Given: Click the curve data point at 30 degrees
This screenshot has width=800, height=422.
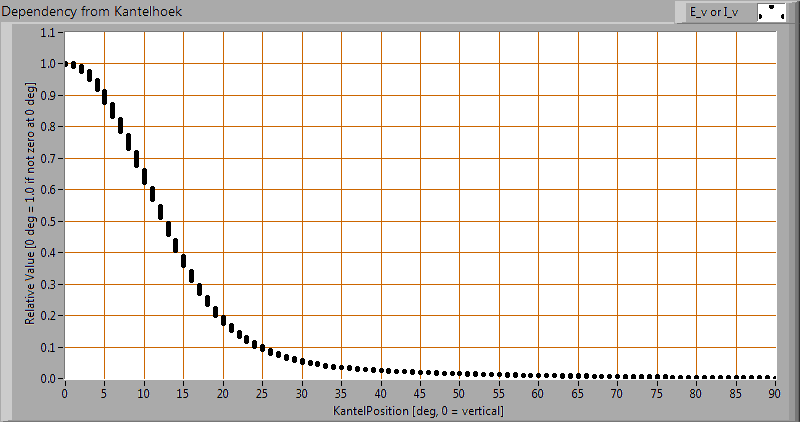Looking at the screenshot, I should point(302,360).
